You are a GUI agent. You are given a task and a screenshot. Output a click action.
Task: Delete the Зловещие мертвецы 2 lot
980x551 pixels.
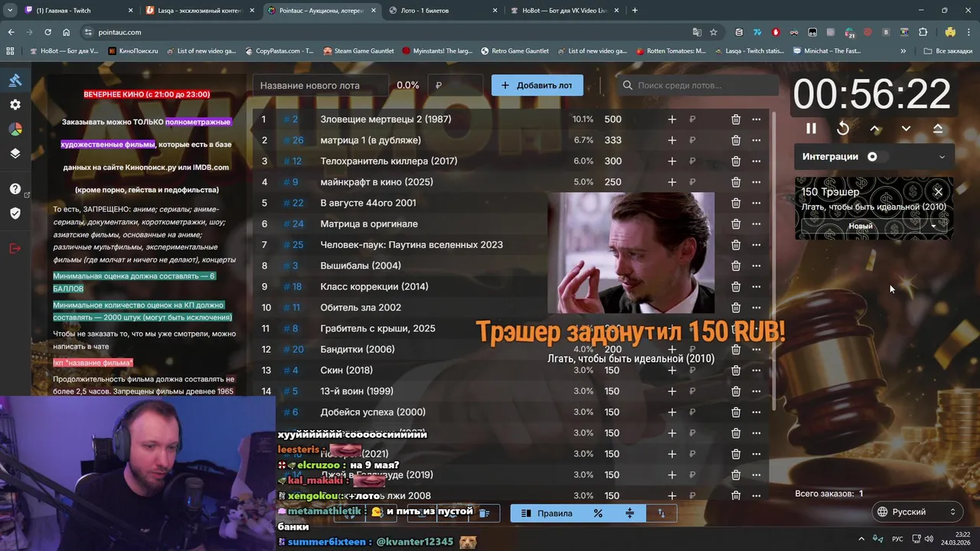pos(736,119)
